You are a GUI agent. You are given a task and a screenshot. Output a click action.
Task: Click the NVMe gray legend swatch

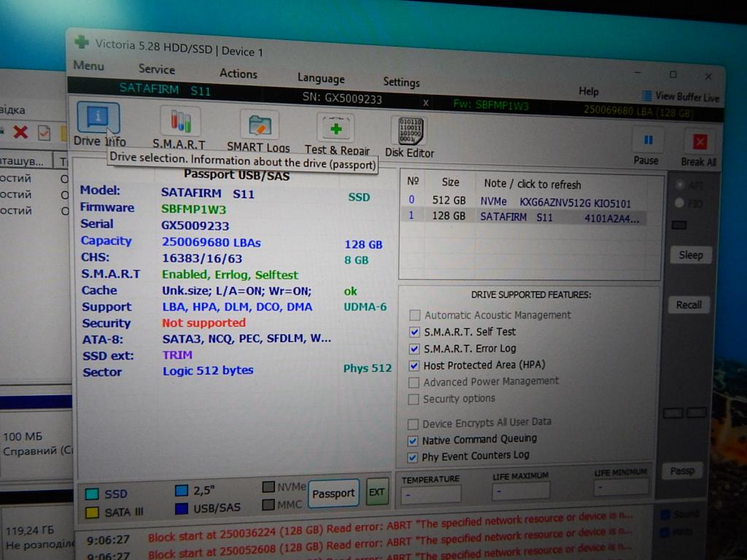click(x=268, y=486)
